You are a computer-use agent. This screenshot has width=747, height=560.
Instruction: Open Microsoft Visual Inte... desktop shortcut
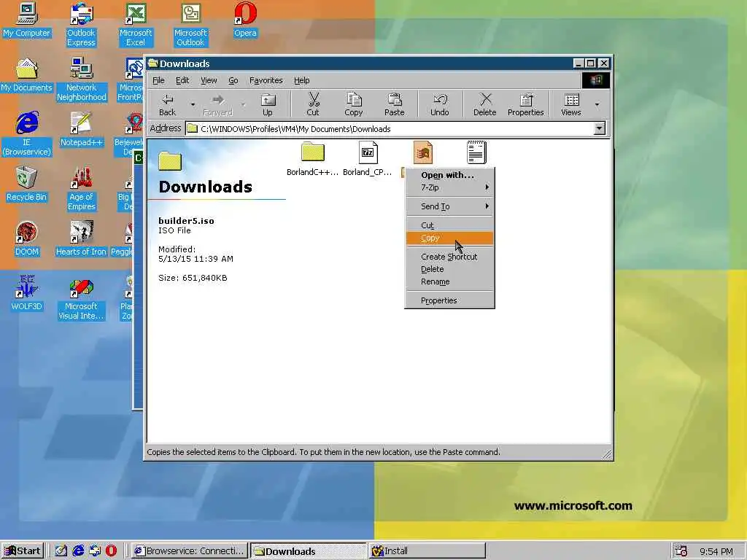[x=81, y=298]
